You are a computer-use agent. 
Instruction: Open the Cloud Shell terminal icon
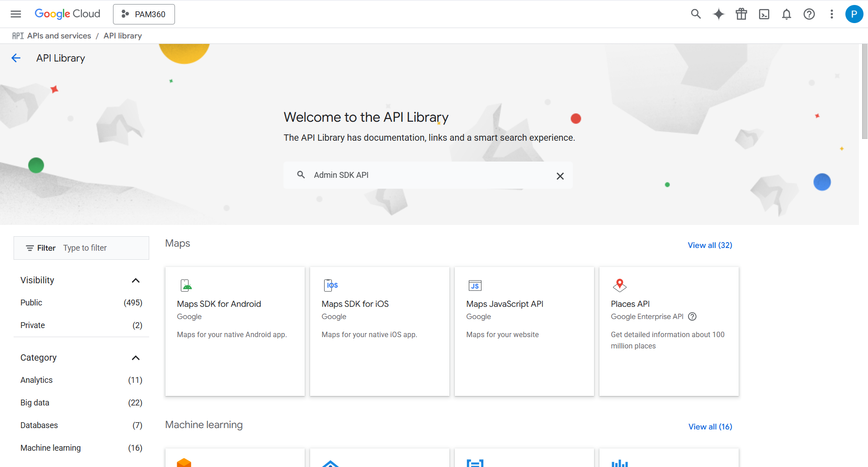pyautogui.click(x=764, y=14)
